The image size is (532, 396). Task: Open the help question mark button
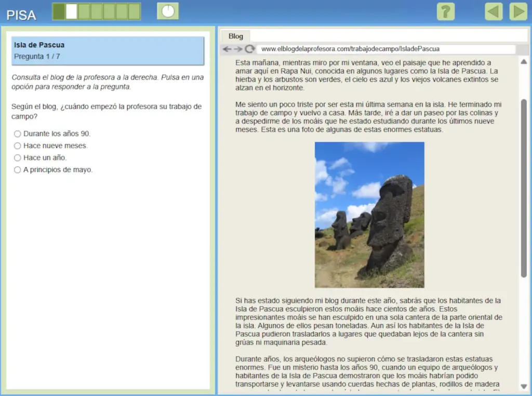click(445, 11)
